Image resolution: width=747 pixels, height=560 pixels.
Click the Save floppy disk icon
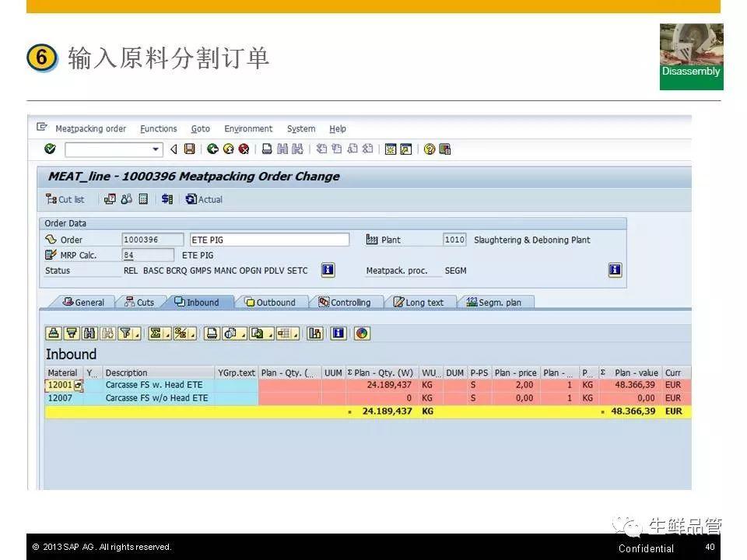click(x=189, y=149)
